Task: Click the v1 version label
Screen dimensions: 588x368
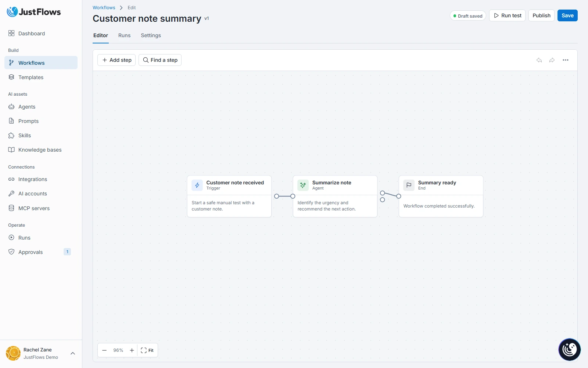Action: 207,18
